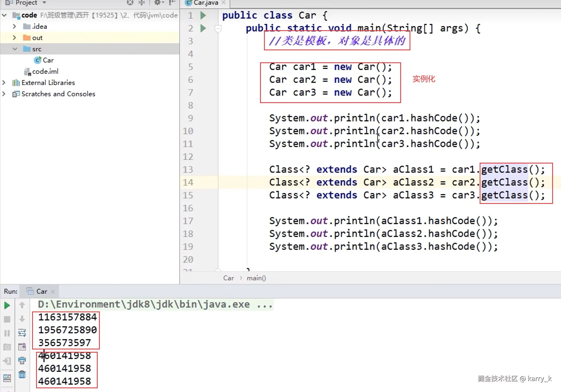Run main method from line 2 gutter arrow
Image resolution: width=561 pixels, height=392 pixels.
click(x=203, y=28)
